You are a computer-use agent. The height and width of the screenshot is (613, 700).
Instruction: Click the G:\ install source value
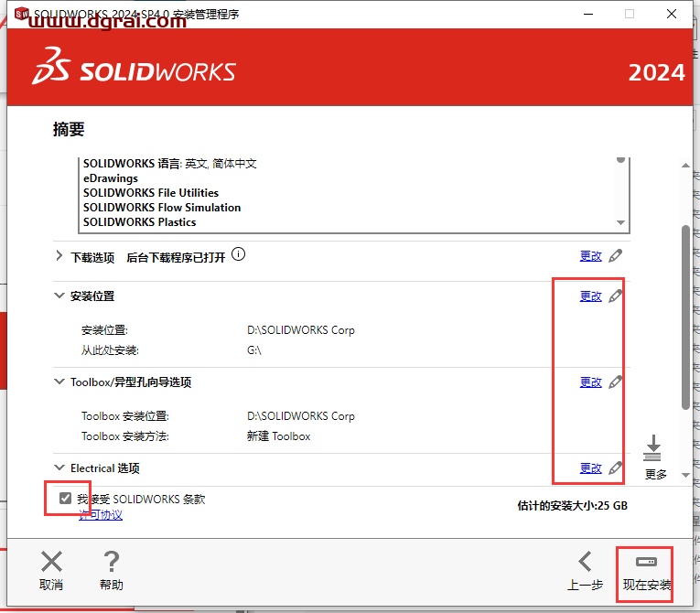tap(254, 350)
